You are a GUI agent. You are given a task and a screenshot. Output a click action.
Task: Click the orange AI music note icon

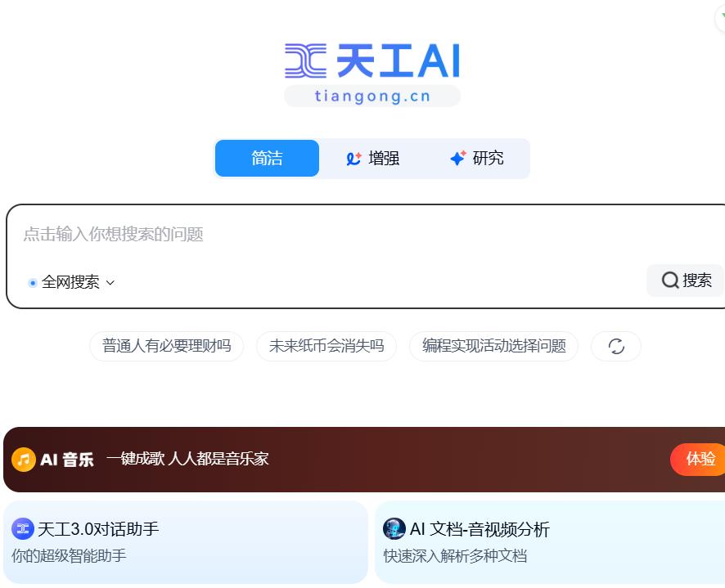[x=24, y=460]
